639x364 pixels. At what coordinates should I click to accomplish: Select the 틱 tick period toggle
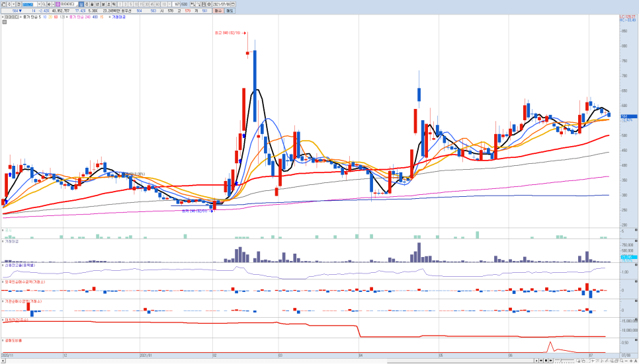(114, 4)
